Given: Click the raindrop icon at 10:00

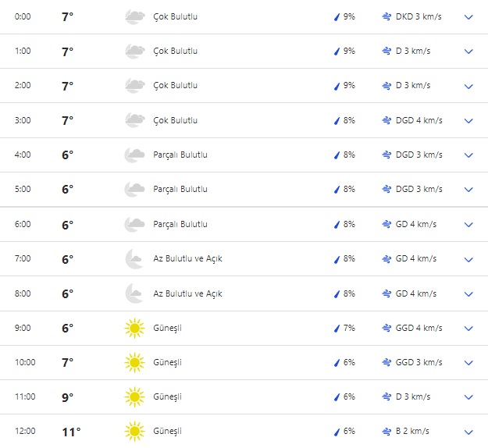Looking at the screenshot, I should point(337,362).
